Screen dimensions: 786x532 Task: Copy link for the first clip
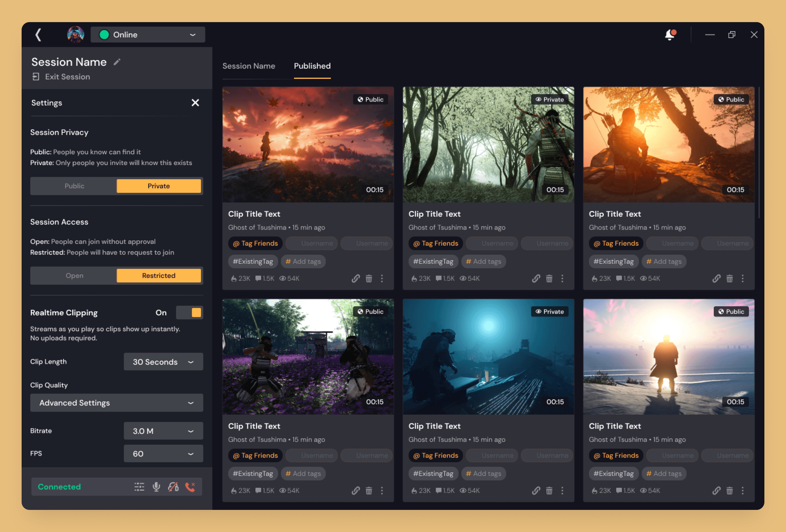pyautogui.click(x=355, y=278)
